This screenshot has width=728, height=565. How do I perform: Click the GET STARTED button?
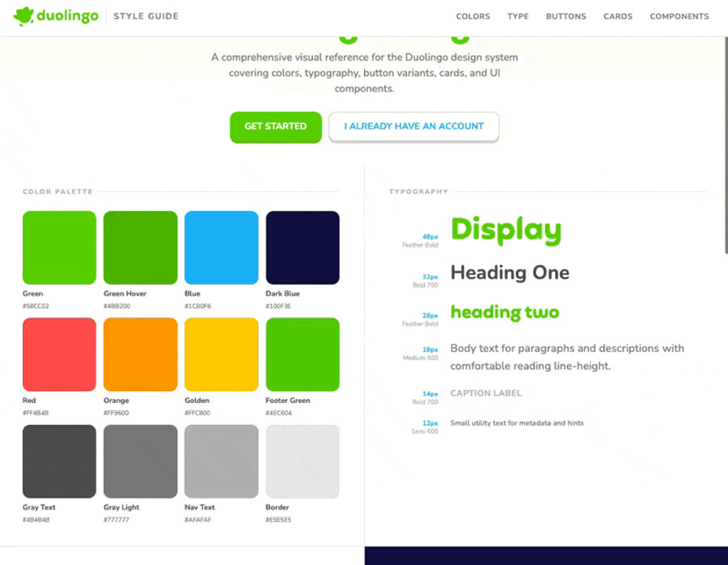[x=276, y=127]
